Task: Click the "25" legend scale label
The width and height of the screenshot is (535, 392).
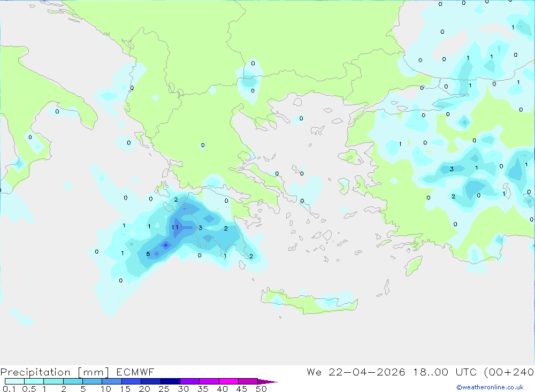Action: (x=164, y=389)
